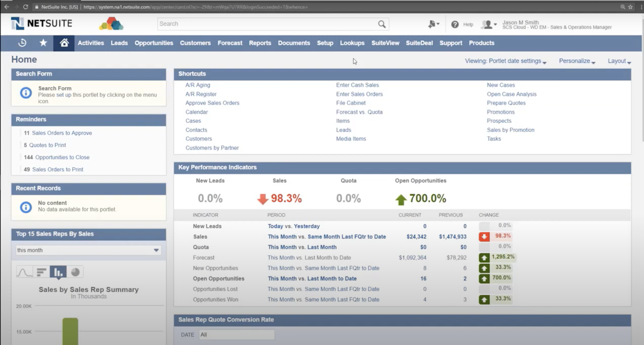Click the search magnifier icon
The height and width of the screenshot is (345, 644).
[x=382, y=24]
